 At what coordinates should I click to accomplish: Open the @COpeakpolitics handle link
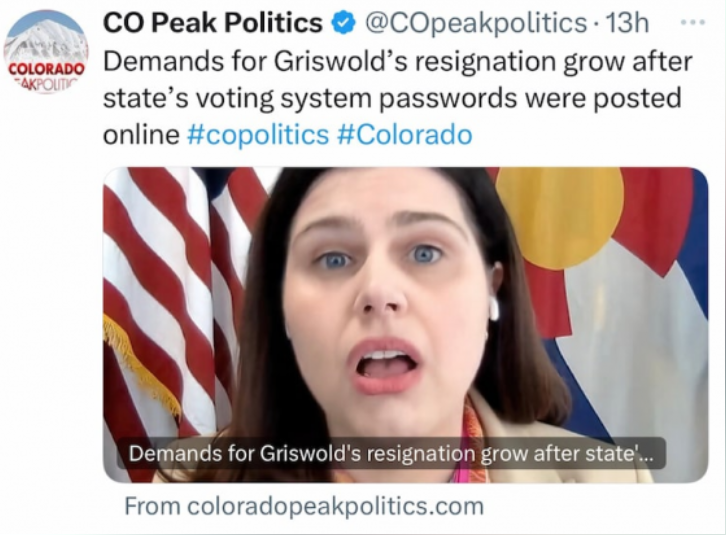click(477, 23)
